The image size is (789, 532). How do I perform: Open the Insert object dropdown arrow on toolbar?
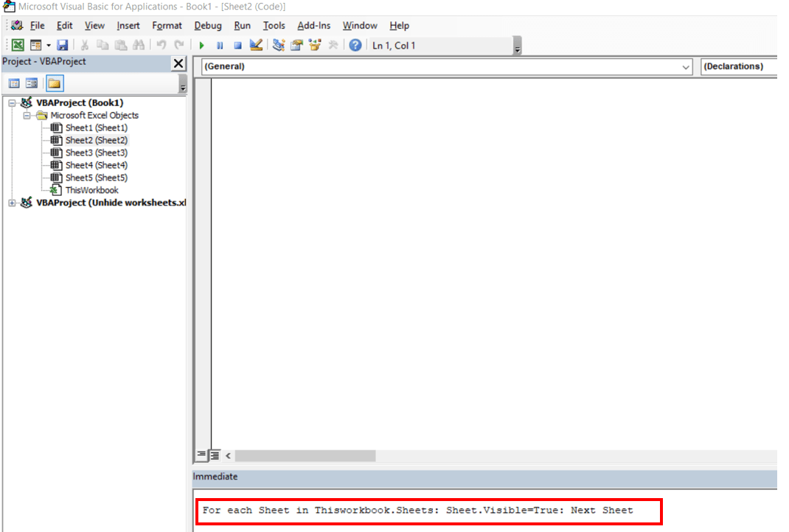pyautogui.click(x=47, y=44)
